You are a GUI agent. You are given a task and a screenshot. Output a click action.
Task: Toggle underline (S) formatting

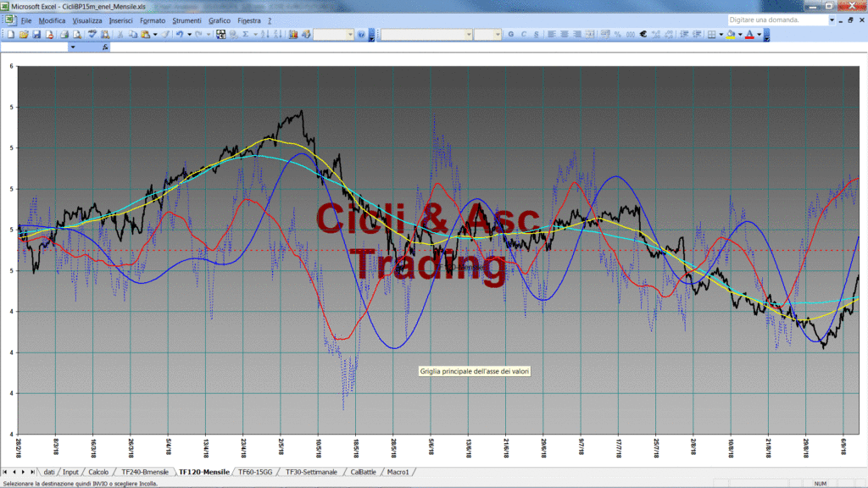click(537, 34)
